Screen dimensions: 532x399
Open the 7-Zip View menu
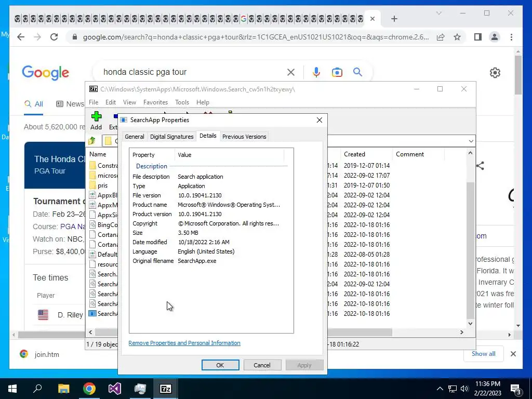pos(129,102)
